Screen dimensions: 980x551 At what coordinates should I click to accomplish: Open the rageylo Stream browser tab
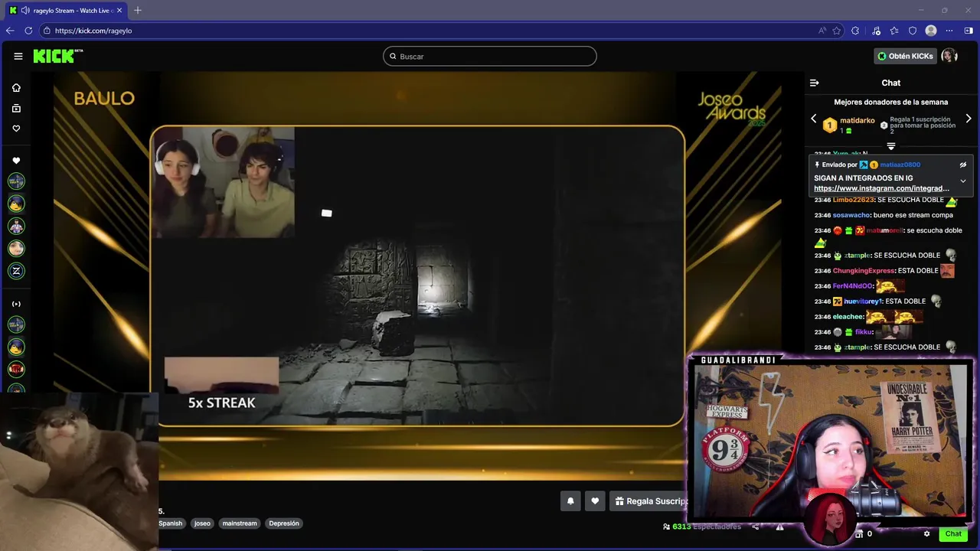click(x=66, y=11)
